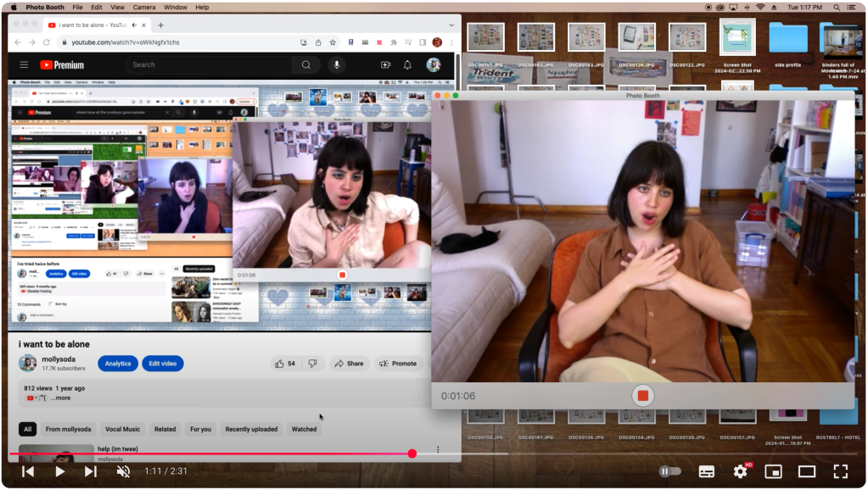This screenshot has width=868, height=490.
Task: Open the player settings gear
Action: (x=740, y=471)
